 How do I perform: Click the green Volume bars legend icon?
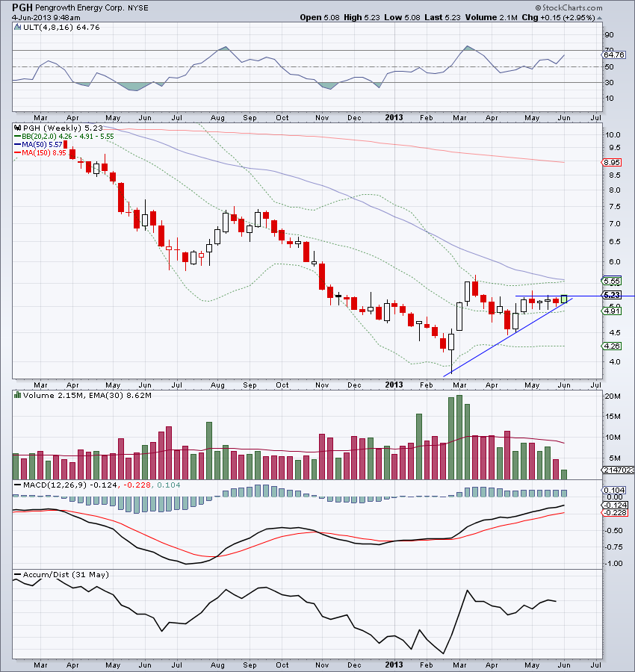[16, 393]
